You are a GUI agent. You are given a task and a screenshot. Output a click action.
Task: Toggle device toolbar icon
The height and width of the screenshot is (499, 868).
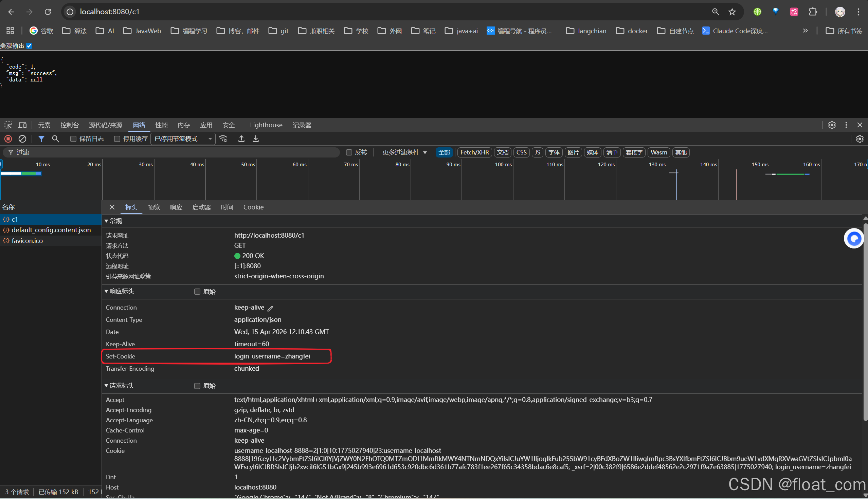(23, 125)
